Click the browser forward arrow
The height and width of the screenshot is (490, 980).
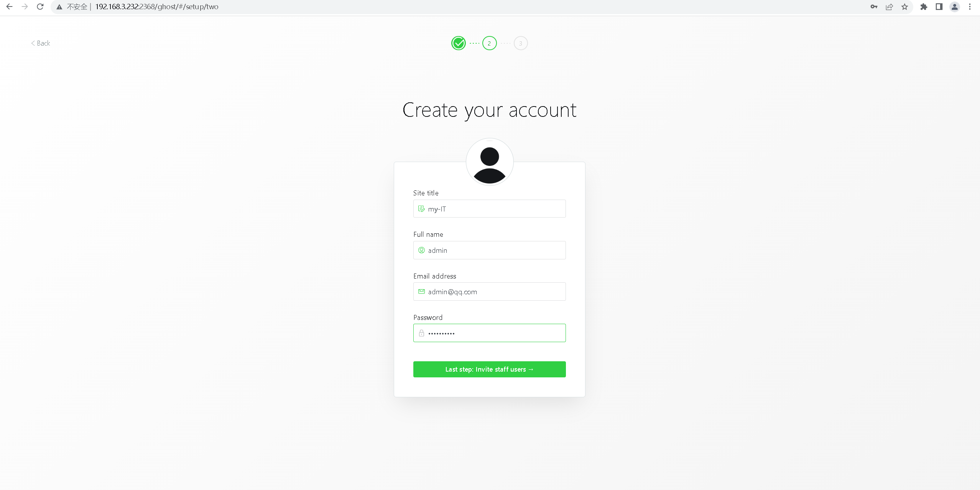(25, 7)
